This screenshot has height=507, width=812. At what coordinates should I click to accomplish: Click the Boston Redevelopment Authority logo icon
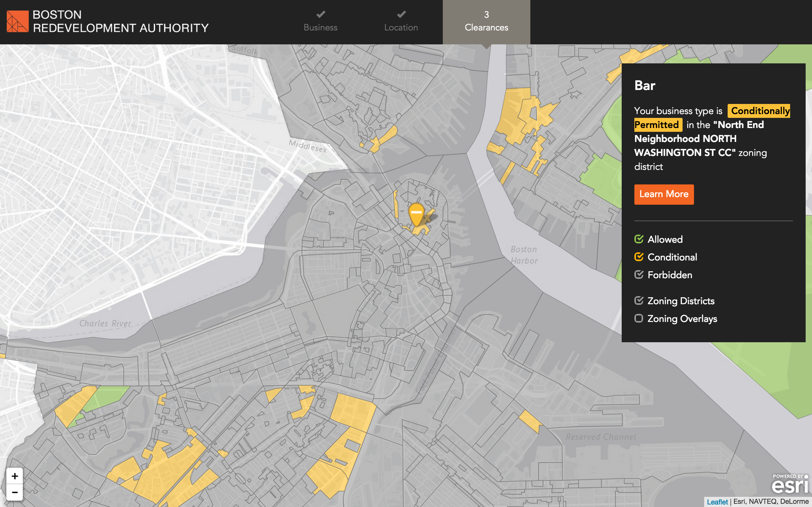click(x=17, y=22)
